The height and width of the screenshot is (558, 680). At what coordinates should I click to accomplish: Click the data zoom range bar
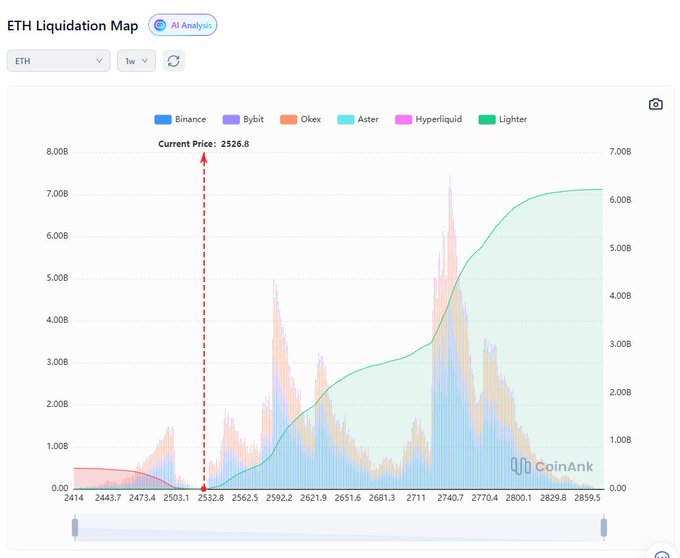pos(339,527)
